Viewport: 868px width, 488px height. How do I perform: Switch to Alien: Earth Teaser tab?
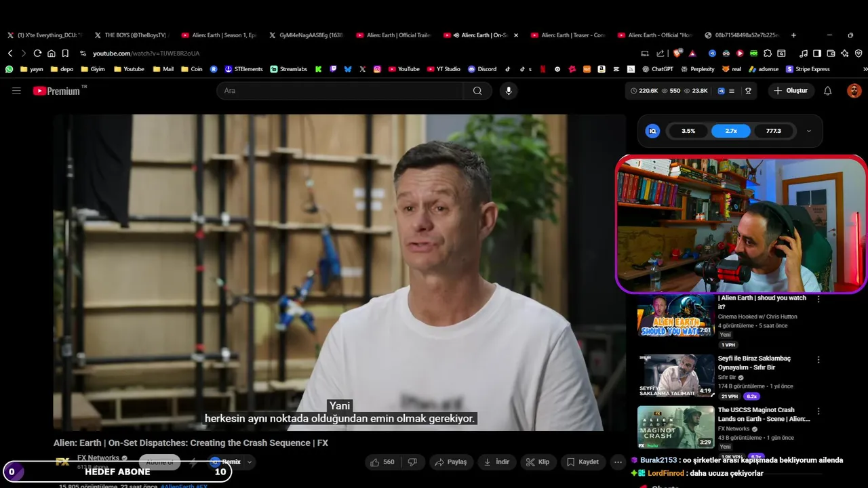click(568, 35)
